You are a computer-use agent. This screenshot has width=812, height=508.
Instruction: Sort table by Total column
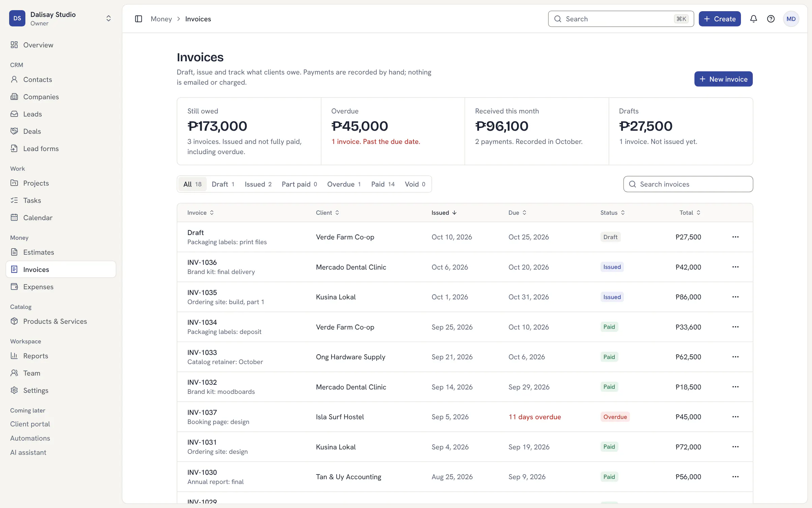[690, 213]
